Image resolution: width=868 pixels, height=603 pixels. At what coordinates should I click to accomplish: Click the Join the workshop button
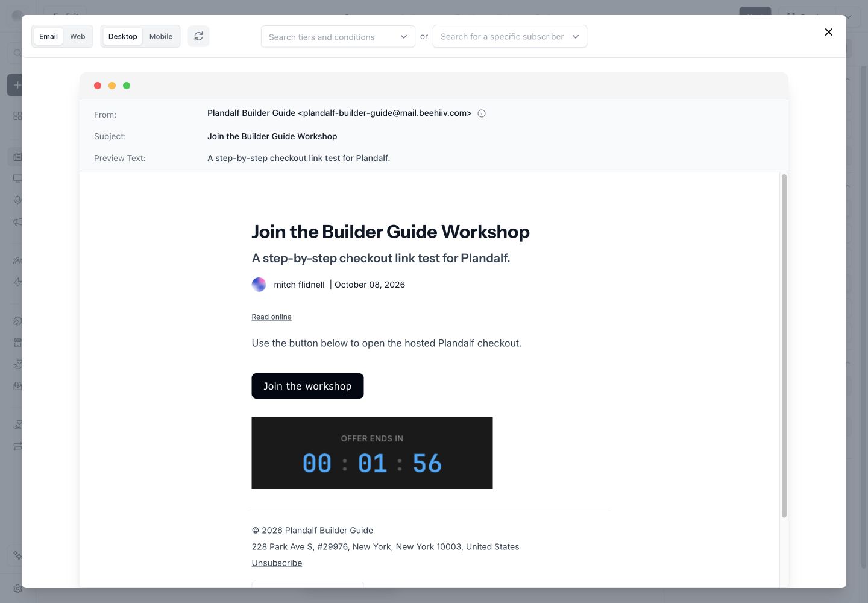coord(307,386)
